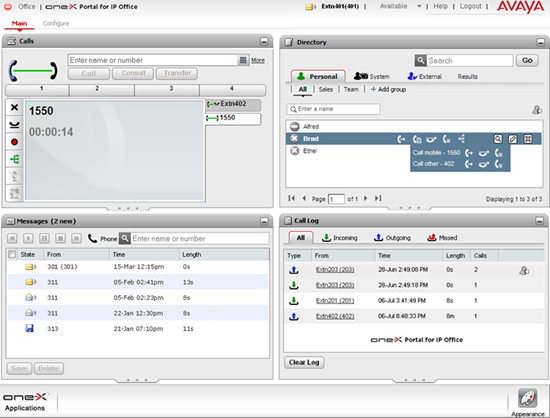Click the Logout link

pyautogui.click(x=470, y=6)
